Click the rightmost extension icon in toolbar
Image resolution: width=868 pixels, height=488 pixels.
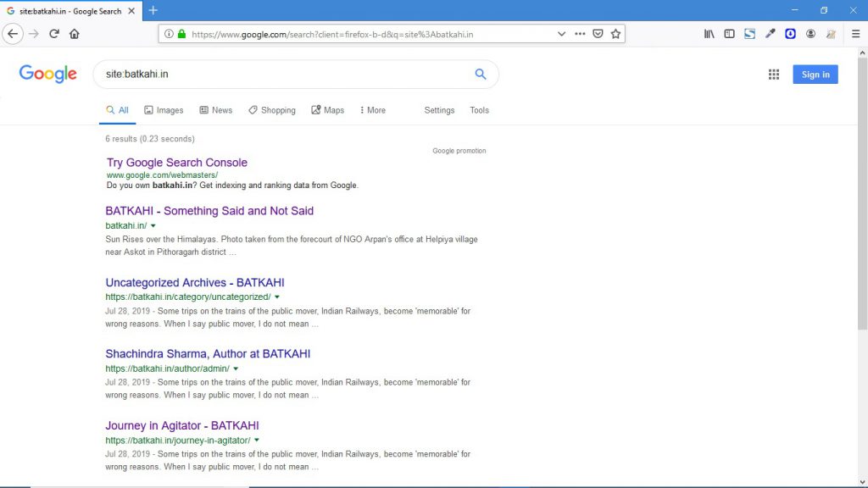(831, 34)
